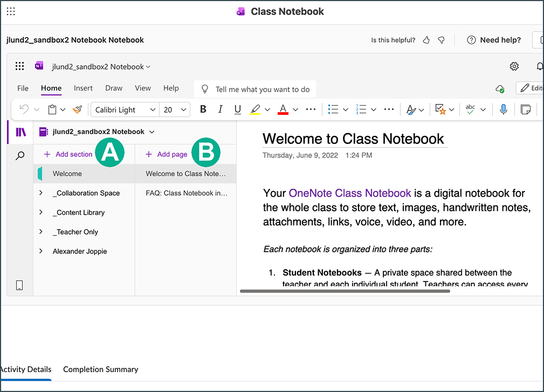Open the undo dropdown arrow
Image resolution: width=544 pixels, height=392 pixels.
tap(37, 110)
